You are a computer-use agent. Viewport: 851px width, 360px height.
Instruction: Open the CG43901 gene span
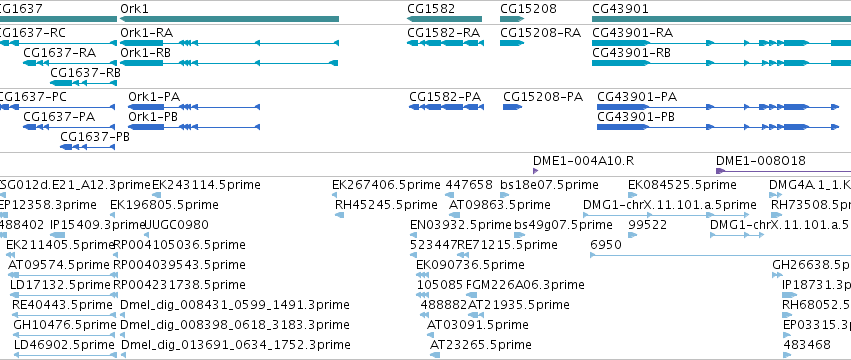[x=721, y=19]
